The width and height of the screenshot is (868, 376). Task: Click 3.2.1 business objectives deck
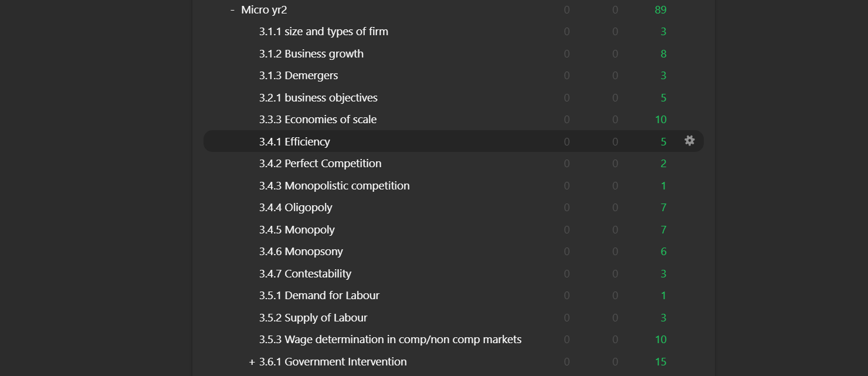[318, 98]
